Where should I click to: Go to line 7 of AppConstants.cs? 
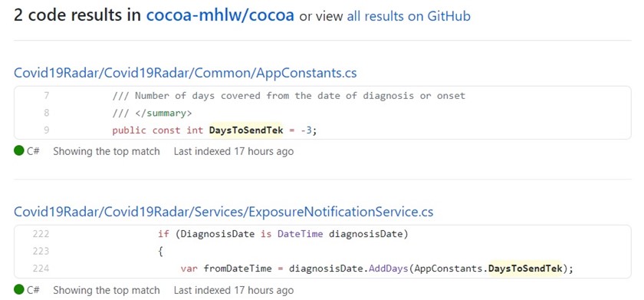point(46,96)
